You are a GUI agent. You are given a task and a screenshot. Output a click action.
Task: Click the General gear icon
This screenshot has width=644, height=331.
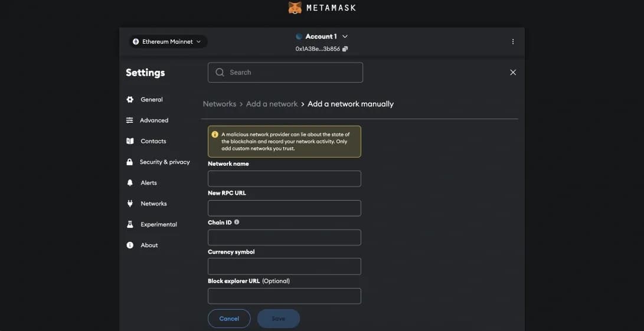(130, 99)
